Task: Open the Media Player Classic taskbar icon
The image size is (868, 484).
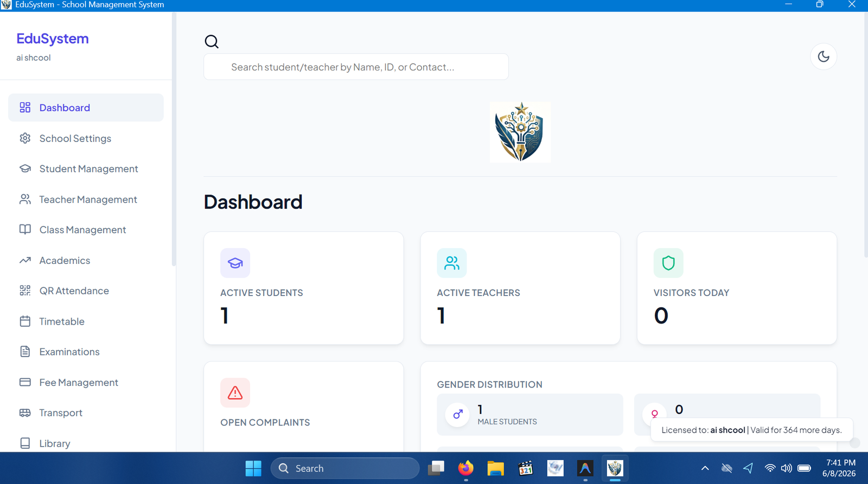Action: [526, 468]
